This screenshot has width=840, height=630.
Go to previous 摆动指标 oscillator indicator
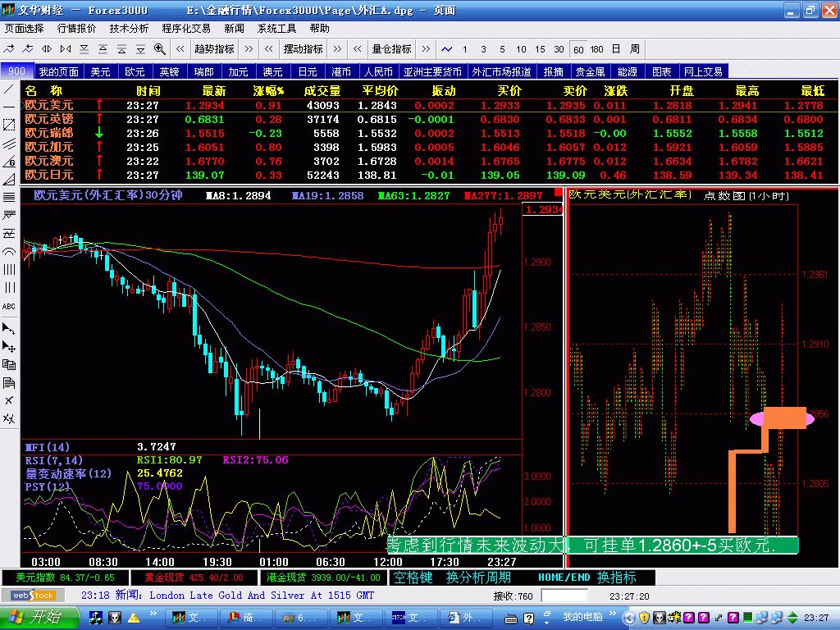[269, 49]
